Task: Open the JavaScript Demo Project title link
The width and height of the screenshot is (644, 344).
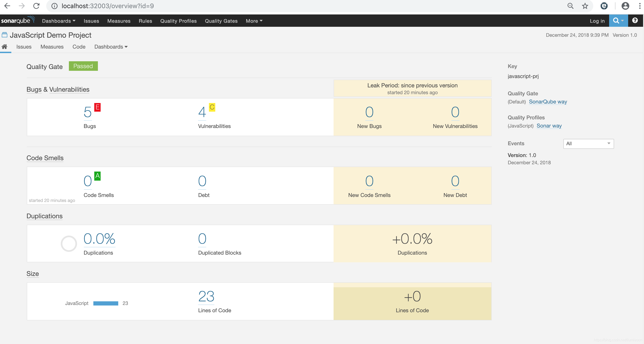Action: click(51, 35)
